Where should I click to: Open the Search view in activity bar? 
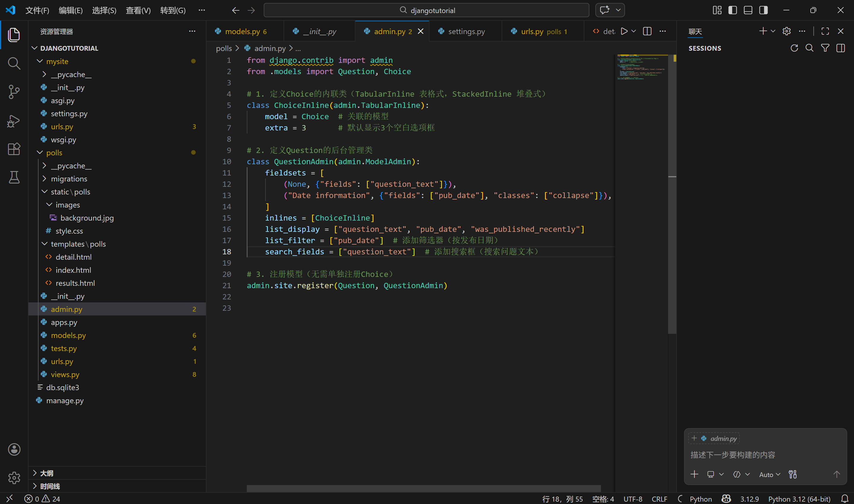click(14, 63)
